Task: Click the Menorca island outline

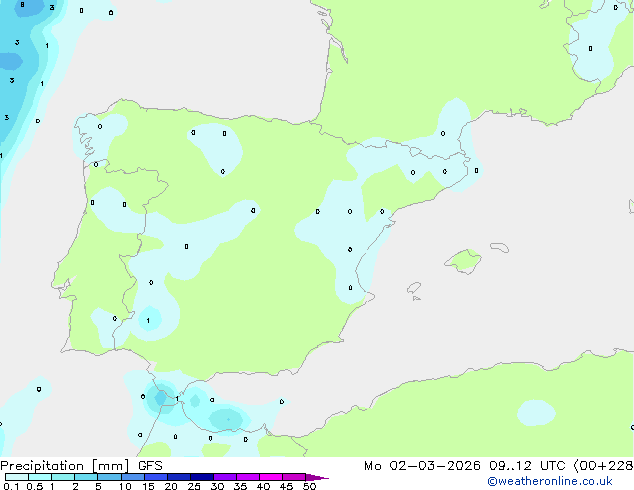Action: tap(499, 247)
